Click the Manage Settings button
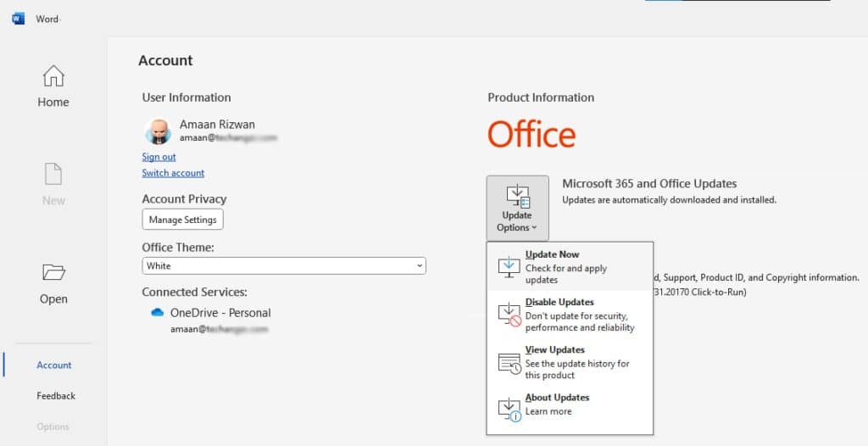The width and height of the screenshot is (868, 446). pos(183,220)
